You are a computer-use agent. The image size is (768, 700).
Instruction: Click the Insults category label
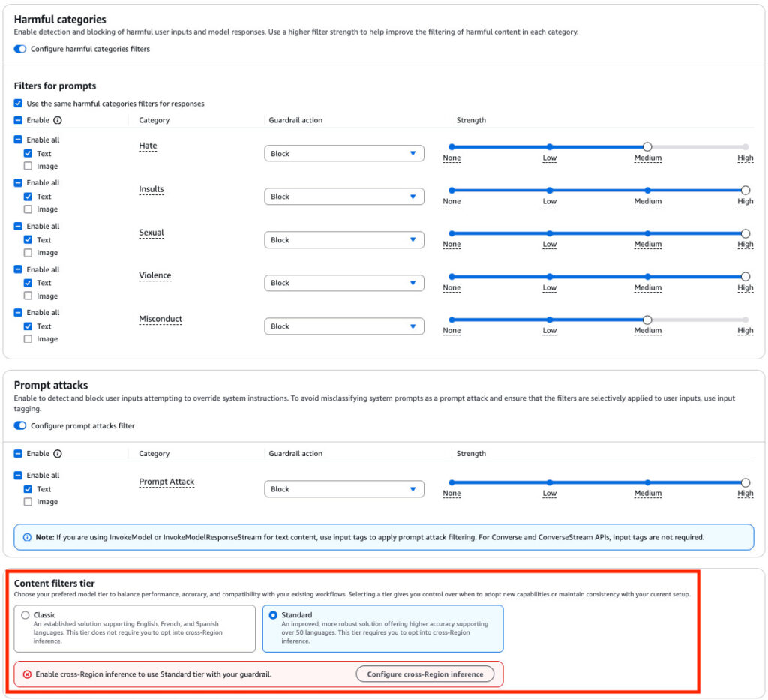point(151,189)
